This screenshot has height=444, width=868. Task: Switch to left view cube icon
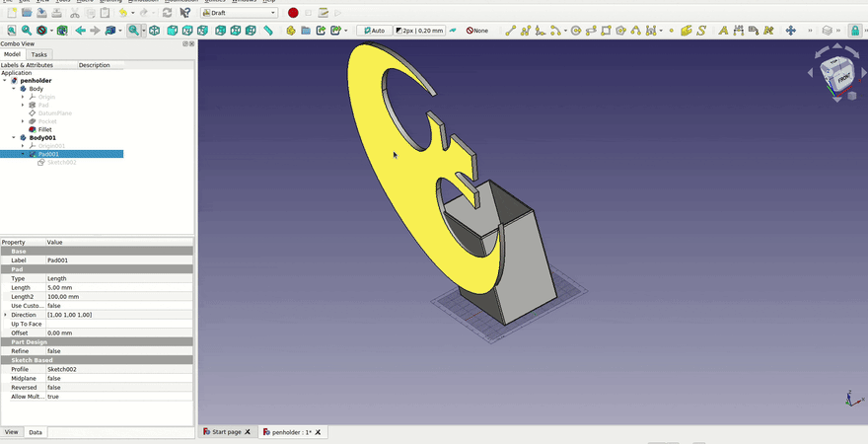(251, 31)
